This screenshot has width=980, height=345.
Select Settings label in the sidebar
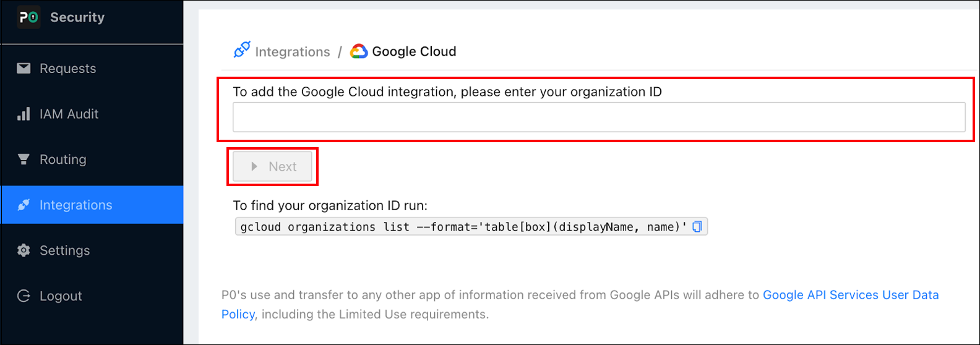65,250
